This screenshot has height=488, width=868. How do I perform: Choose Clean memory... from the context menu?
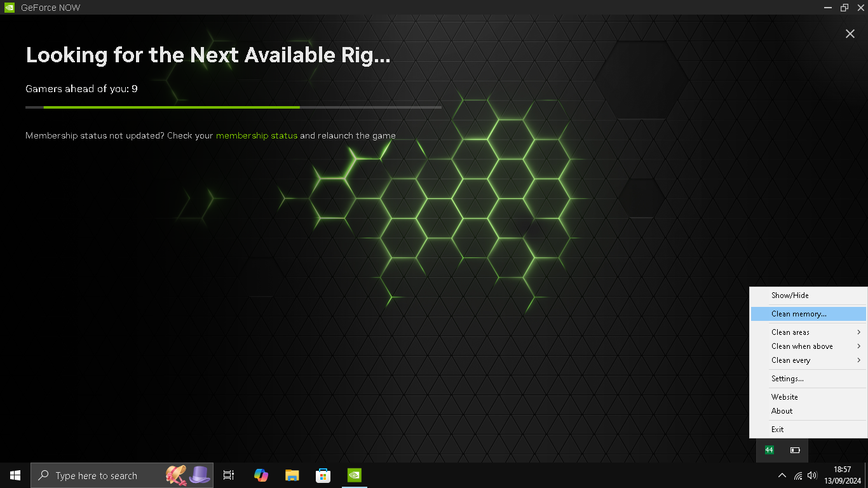[x=808, y=314]
